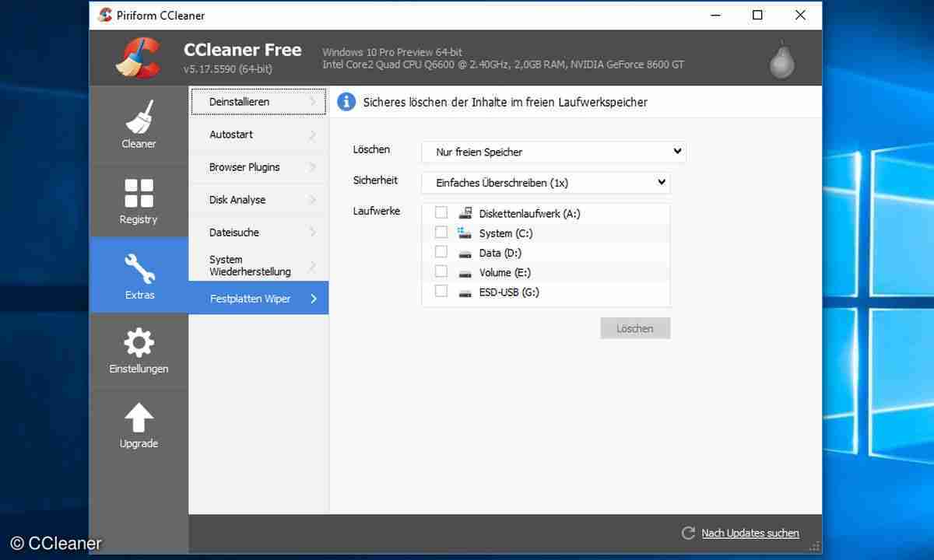The width and height of the screenshot is (934, 560).
Task: Switch to Festplatten Wiper section
Action: pos(249,298)
